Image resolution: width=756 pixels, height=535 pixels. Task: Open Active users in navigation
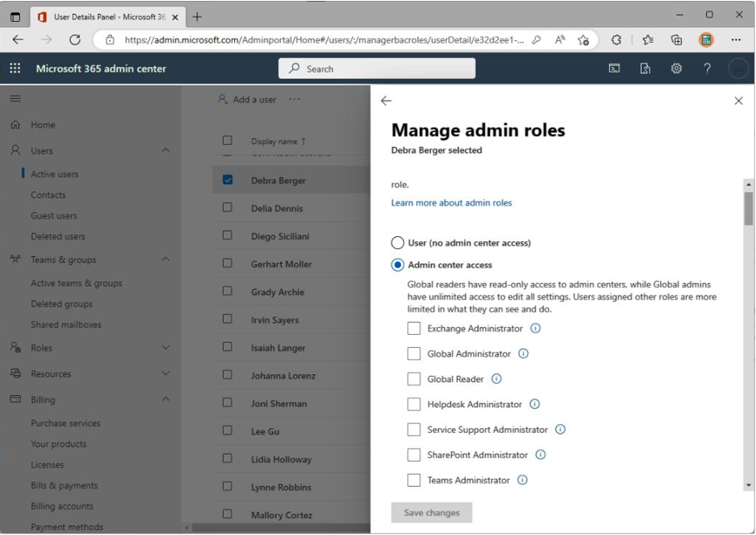click(54, 174)
